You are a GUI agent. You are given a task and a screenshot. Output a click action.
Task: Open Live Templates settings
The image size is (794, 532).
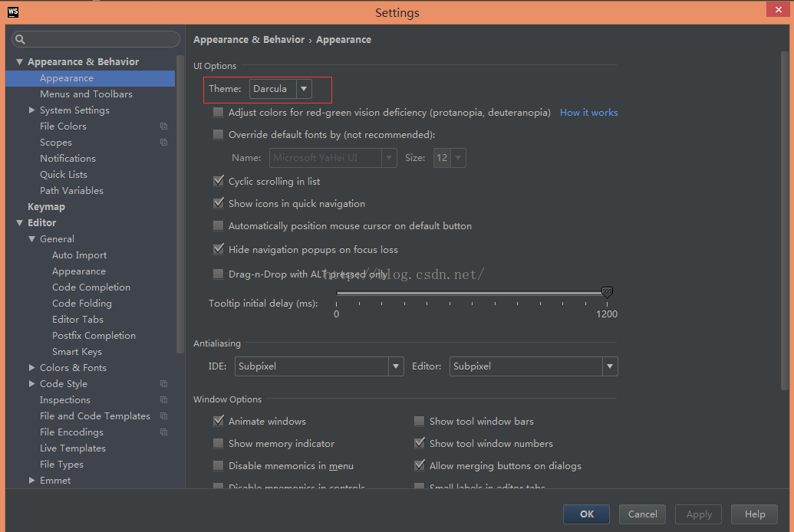tap(73, 448)
